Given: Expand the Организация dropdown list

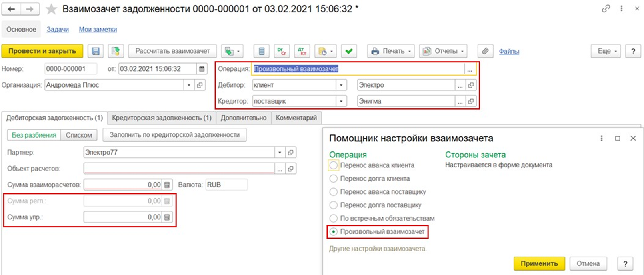Looking at the screenshot, I should (189, 85).
